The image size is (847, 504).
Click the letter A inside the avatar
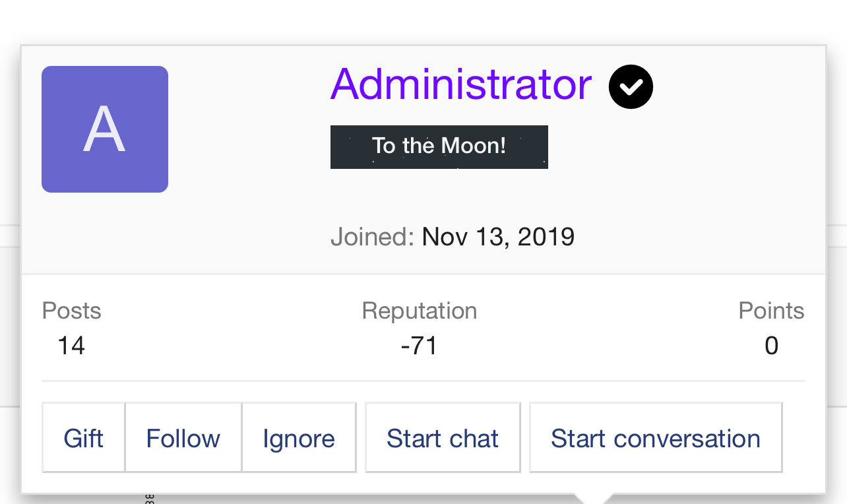pos(104,130)
